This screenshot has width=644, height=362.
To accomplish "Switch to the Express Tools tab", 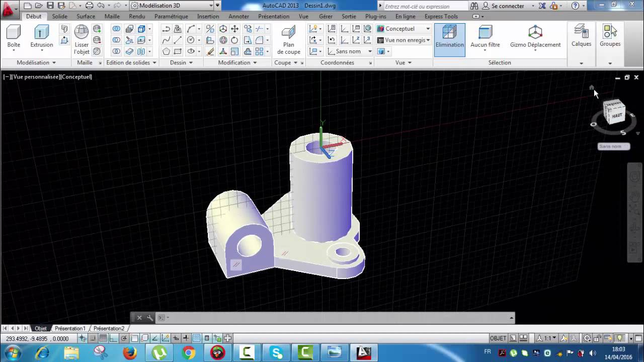I will point(441,16).
